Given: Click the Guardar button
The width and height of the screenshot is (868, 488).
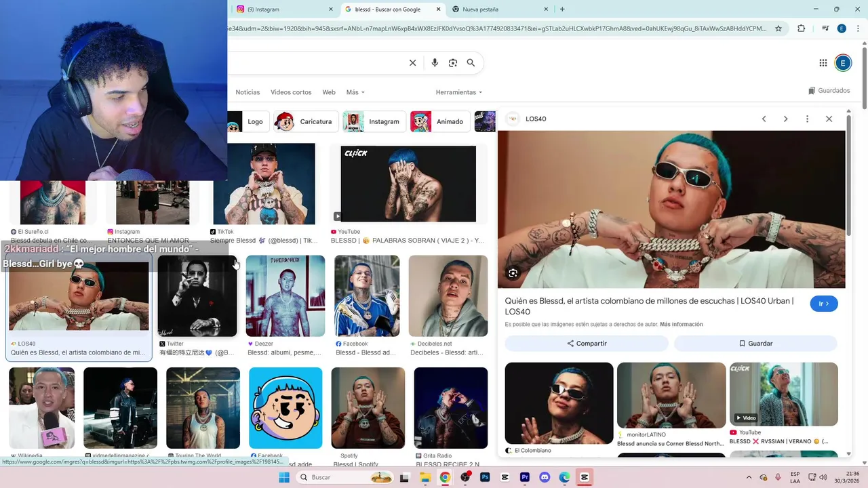Looking at the screenshot, I should (x=755, y=344).
